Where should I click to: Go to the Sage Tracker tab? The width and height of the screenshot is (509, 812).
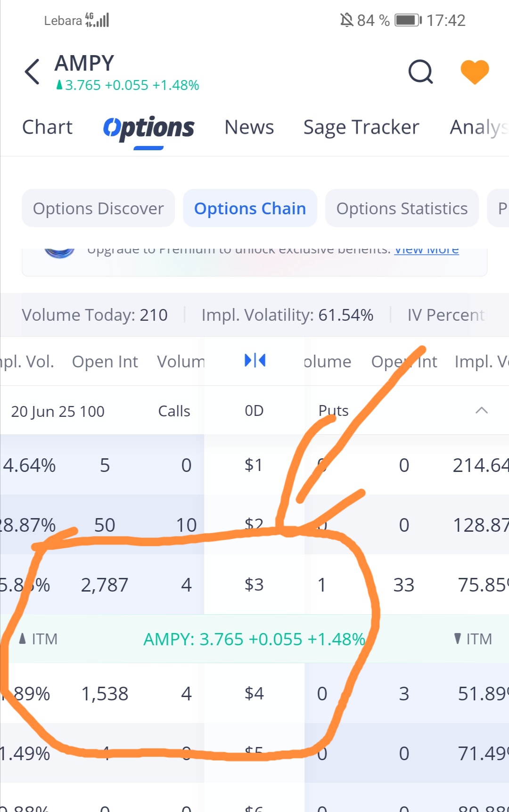(361, 127)
